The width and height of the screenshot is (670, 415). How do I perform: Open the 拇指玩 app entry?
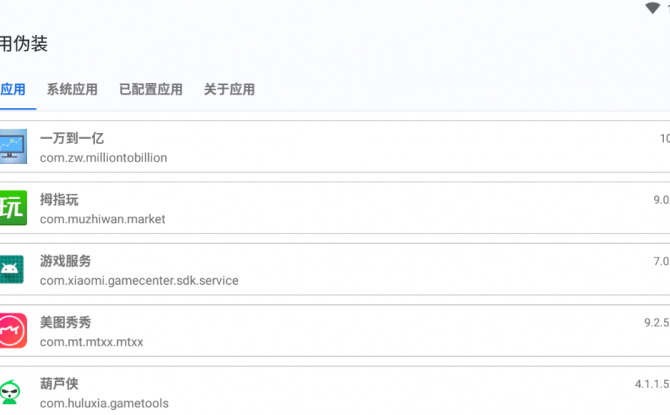click(335, 208)
